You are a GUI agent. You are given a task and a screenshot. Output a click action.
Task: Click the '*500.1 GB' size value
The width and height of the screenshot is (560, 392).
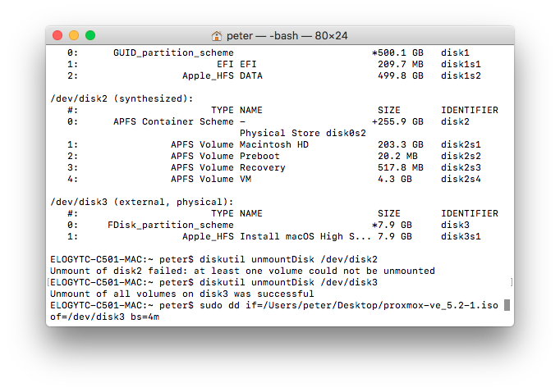[398, 52]
